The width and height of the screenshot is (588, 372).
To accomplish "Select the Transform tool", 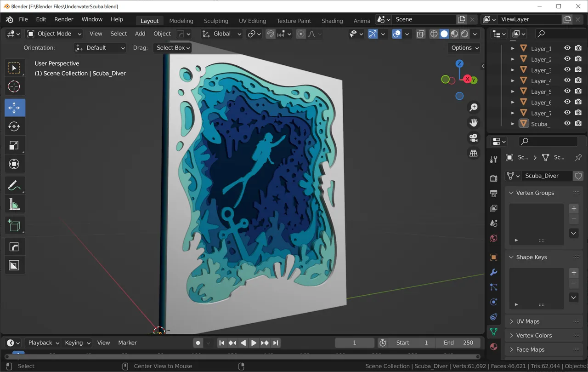I will [14, 164].
